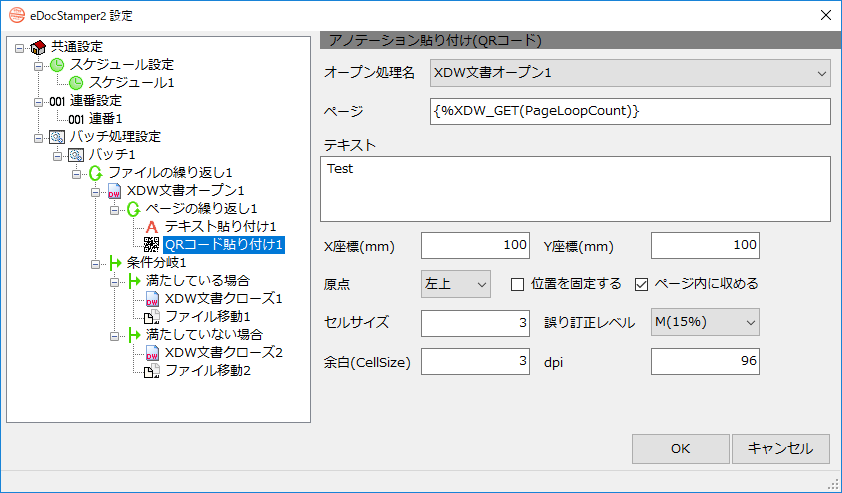Select the XDW文書クローズ1 tree item

point(223,299)
